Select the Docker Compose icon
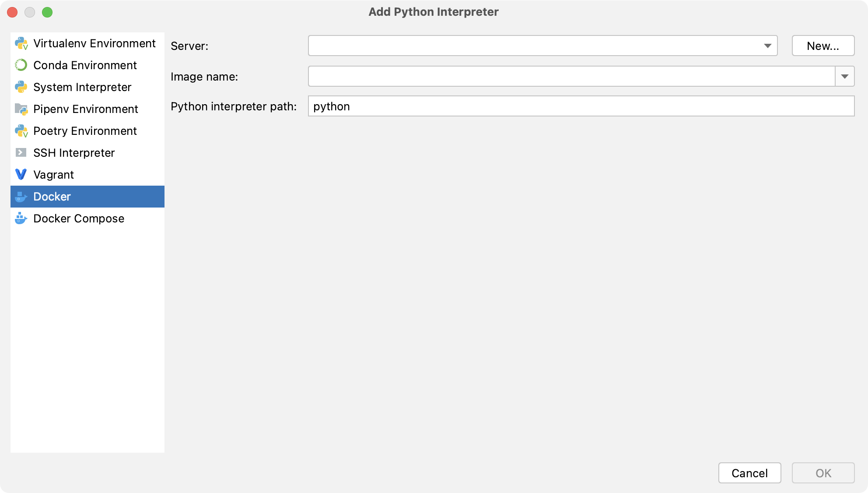This screenshot has width=868, height=493. 21,218
